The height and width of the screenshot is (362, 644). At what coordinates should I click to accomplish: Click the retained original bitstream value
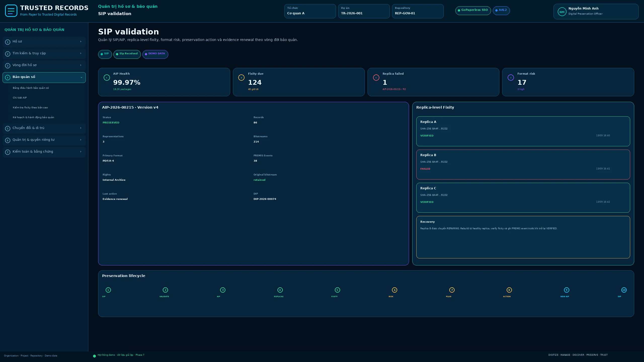coord(259,180)
